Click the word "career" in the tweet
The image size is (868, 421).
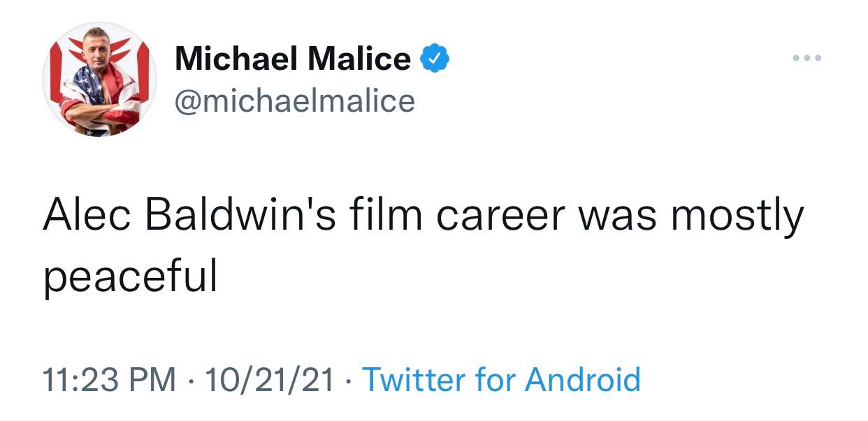(x=500, y=216)
